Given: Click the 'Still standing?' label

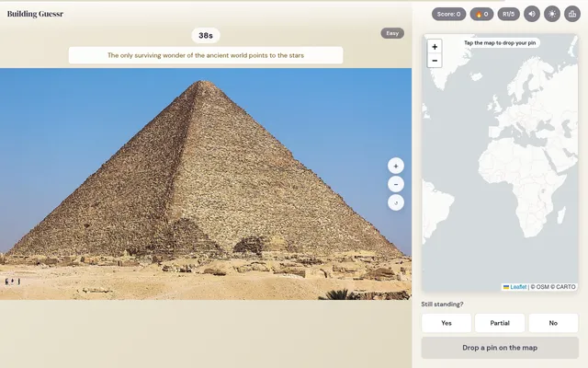Looking at the screenshot, I should [442, 305].
